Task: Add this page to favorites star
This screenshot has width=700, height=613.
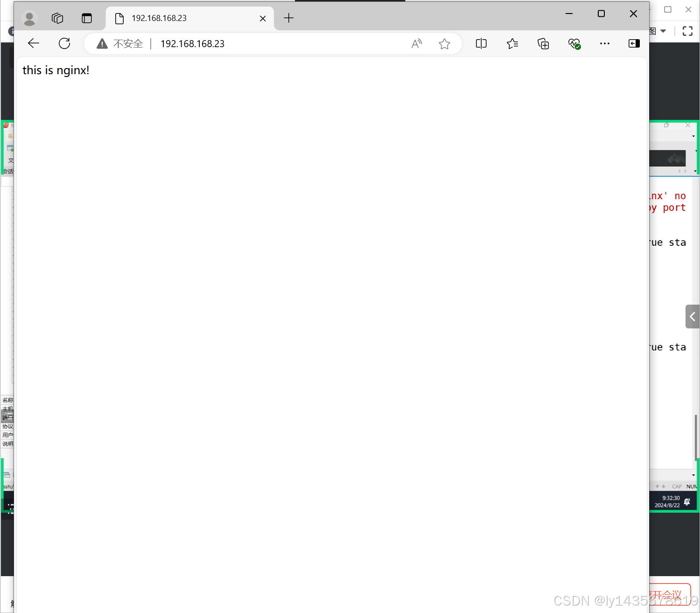Action: (x=444, y=44)
